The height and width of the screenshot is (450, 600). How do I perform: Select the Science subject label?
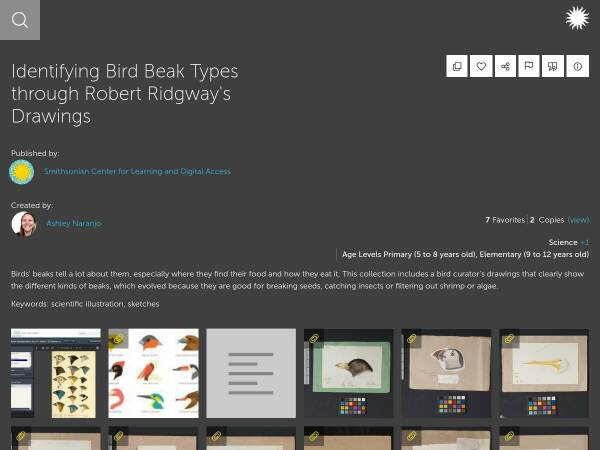click(x=563, y=242)
